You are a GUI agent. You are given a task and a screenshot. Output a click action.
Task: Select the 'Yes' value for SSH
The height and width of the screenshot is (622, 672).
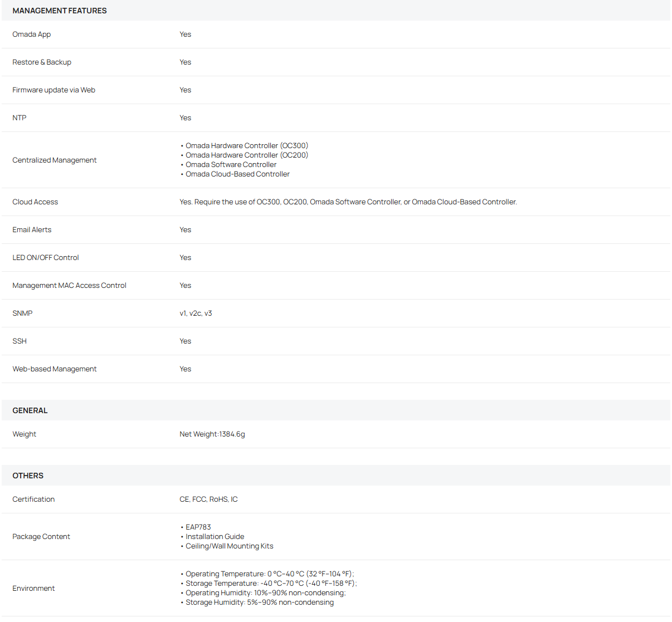click(186, 341)
